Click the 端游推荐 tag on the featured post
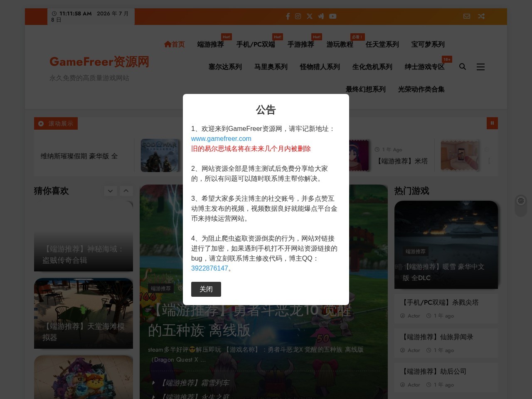 (161, 288)
